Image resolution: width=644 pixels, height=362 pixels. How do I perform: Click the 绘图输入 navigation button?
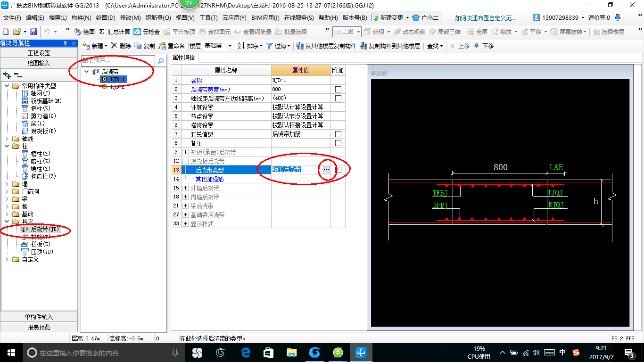[39, 63]
